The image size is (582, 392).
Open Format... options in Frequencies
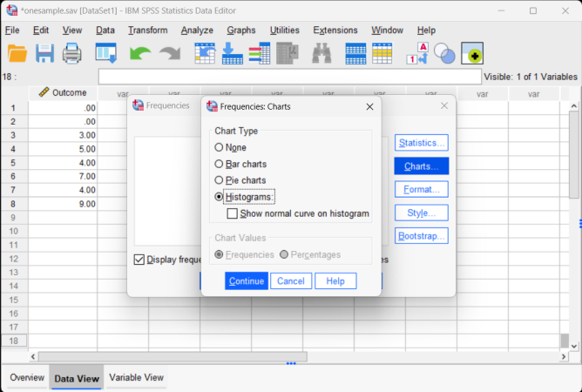422,189
